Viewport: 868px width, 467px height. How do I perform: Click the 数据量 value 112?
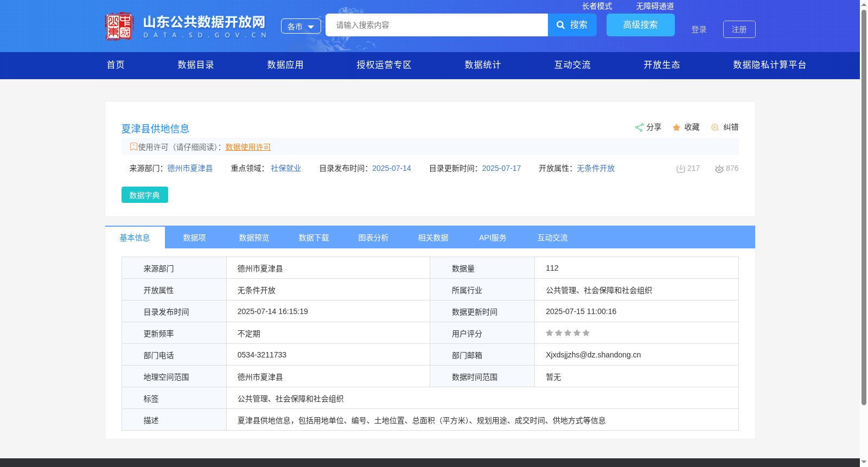[x=552, y=268]
